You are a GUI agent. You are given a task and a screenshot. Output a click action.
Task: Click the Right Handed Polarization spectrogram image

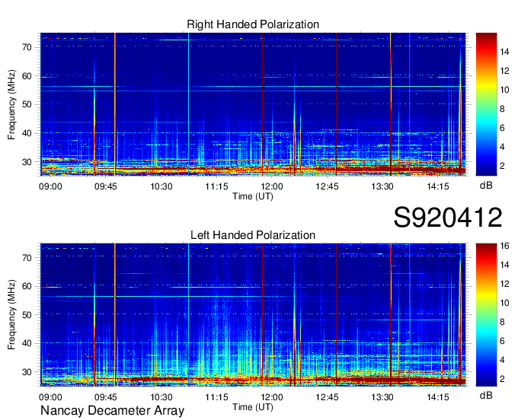pos(253,104)
